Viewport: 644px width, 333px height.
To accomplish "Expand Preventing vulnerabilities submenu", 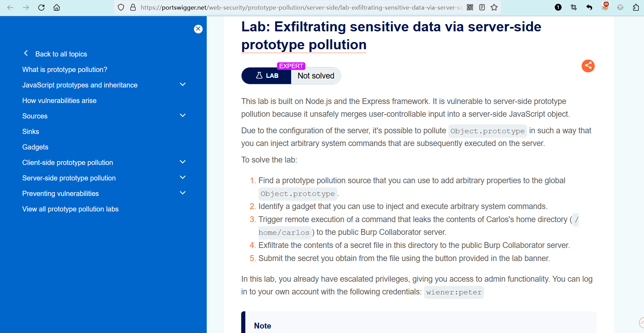I will [183, 193].
